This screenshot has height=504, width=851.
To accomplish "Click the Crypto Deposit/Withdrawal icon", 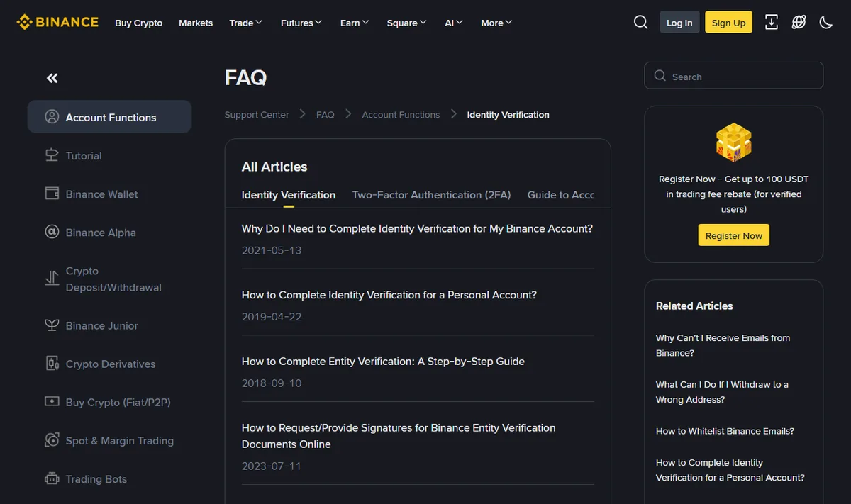I will (x=52, y=279).
